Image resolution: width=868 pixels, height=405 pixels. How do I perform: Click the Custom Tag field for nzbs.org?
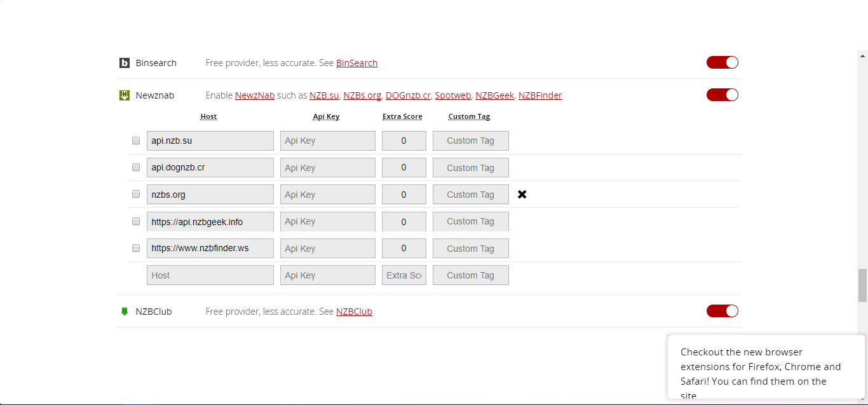(471, 195)
